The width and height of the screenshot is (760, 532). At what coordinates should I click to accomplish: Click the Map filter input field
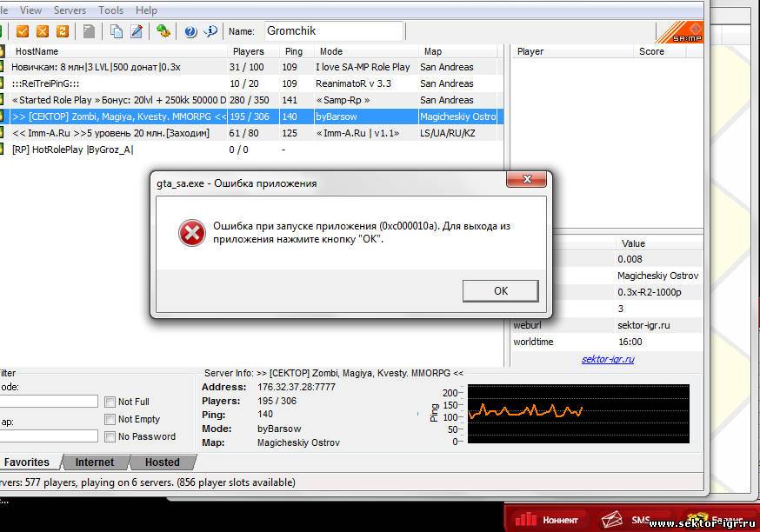(x=49, y=436)
